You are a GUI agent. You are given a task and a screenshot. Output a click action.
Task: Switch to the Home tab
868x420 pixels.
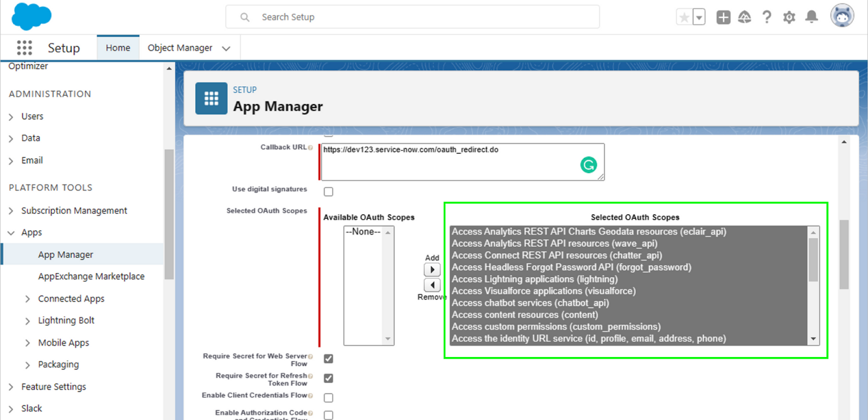118,48
